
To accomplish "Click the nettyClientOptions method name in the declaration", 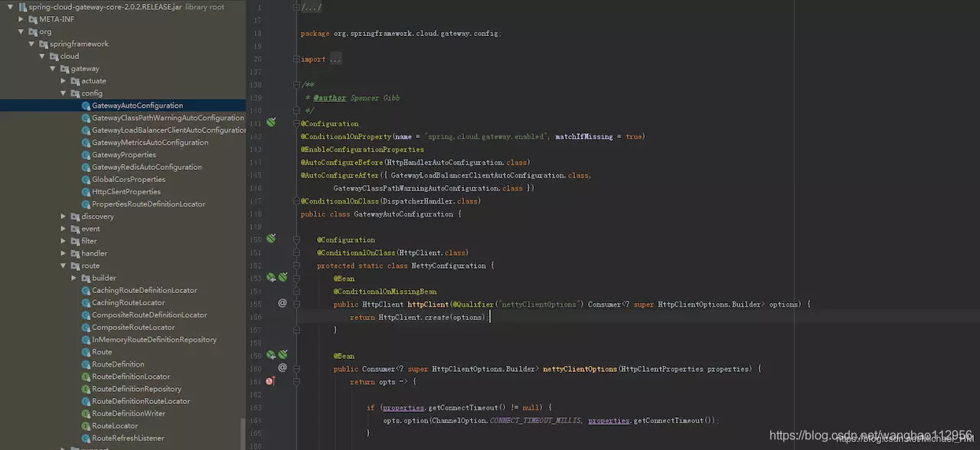I will (x=580, y=369).
